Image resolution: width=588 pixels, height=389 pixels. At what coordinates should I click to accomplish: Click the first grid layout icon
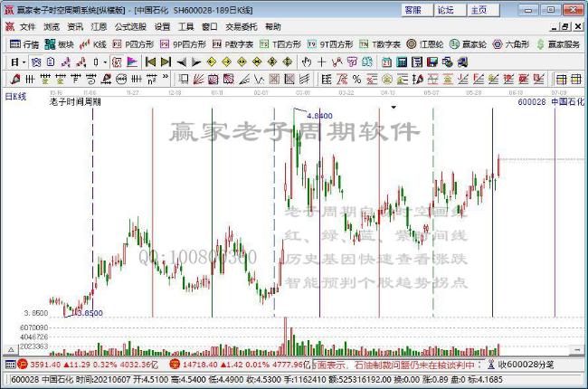coord(562,79)
